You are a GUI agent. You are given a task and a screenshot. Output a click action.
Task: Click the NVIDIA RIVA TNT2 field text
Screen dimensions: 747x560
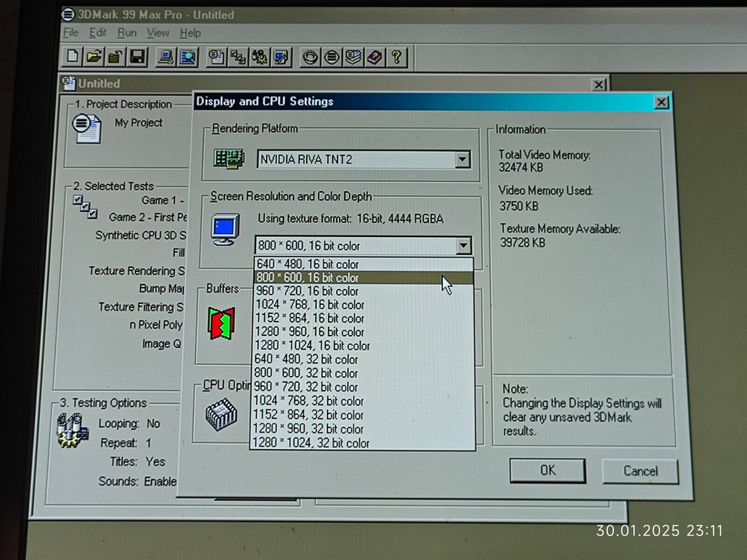306,160
